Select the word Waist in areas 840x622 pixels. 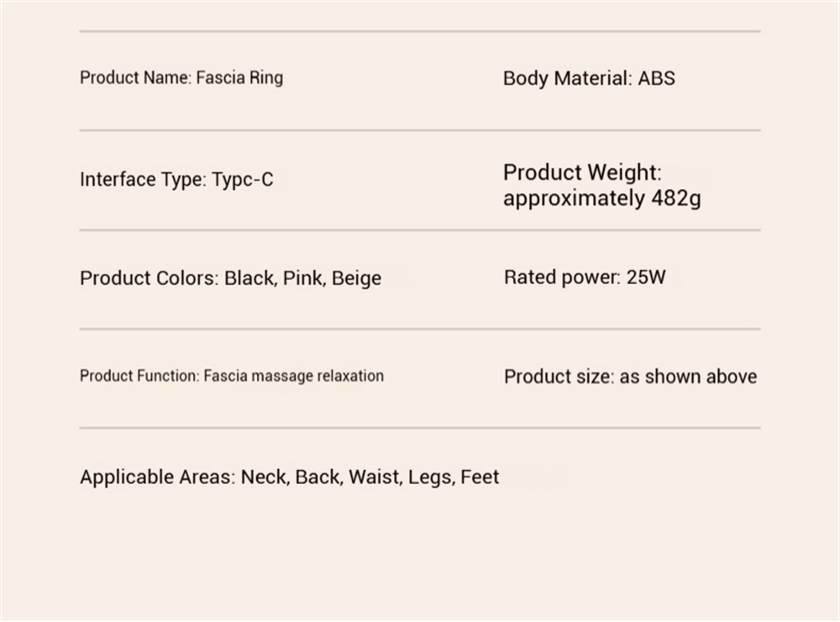[x=375, y=477]
